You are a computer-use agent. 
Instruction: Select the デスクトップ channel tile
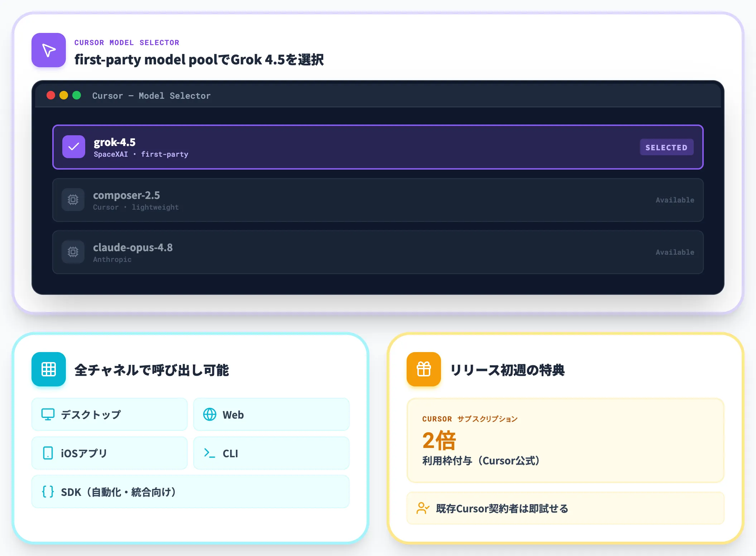[110, 414]
